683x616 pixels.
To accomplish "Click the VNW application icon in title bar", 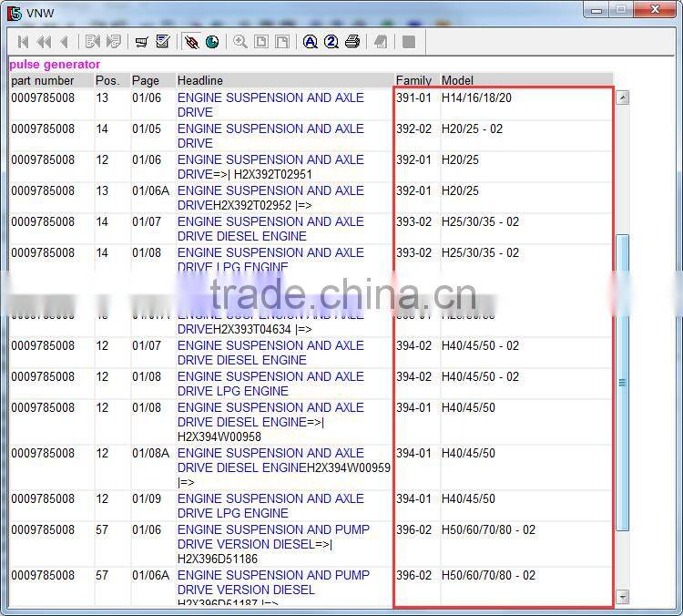I will (14, 13).
